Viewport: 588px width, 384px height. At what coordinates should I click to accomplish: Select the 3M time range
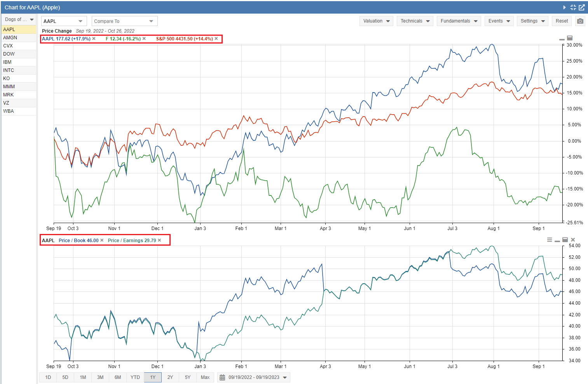[100, 377]
